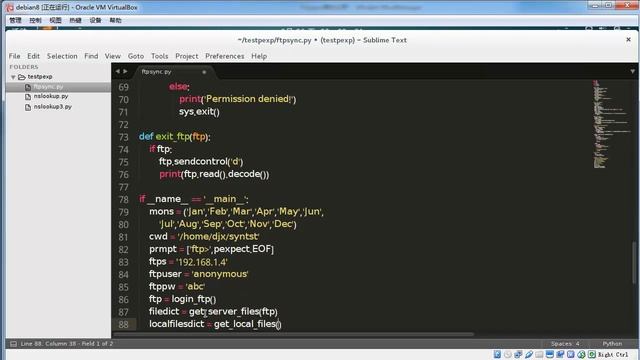Click the '192.168.1.4' IP string
This screenshot has width=640, height=360.
(202, 262)
